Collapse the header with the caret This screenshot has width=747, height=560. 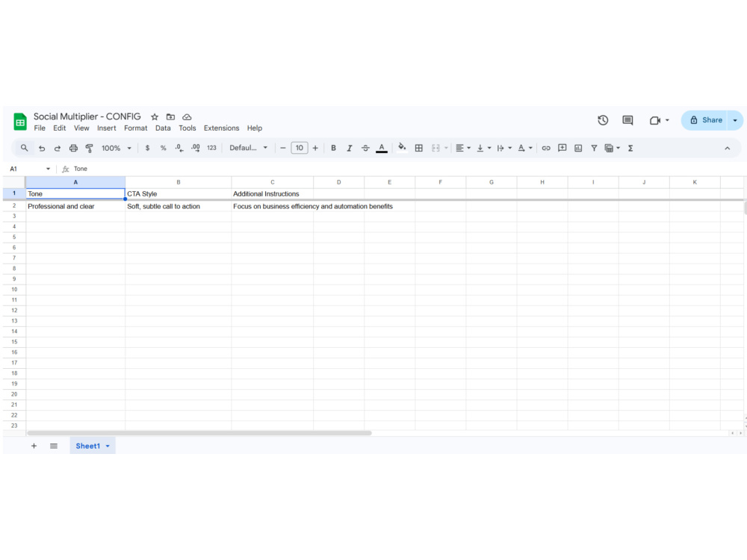pyautogui.click(x=727, y=148)
